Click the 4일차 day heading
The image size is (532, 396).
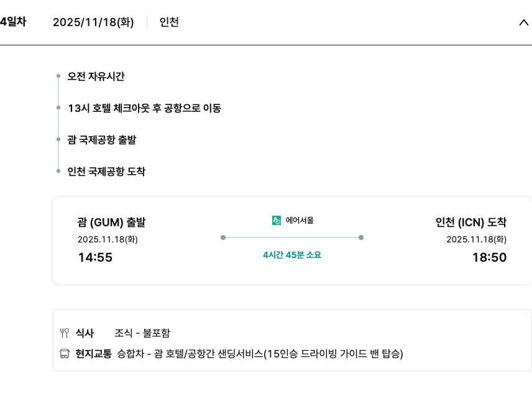(x=13, y=22)
